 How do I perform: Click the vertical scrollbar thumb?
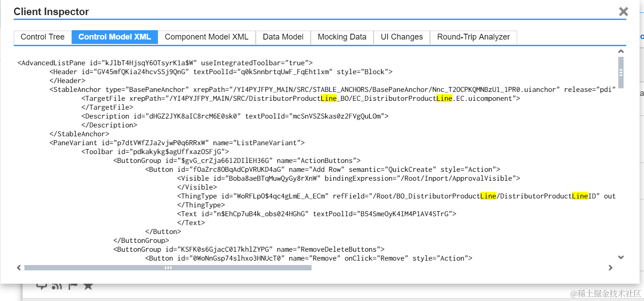(x=621, y=72)
